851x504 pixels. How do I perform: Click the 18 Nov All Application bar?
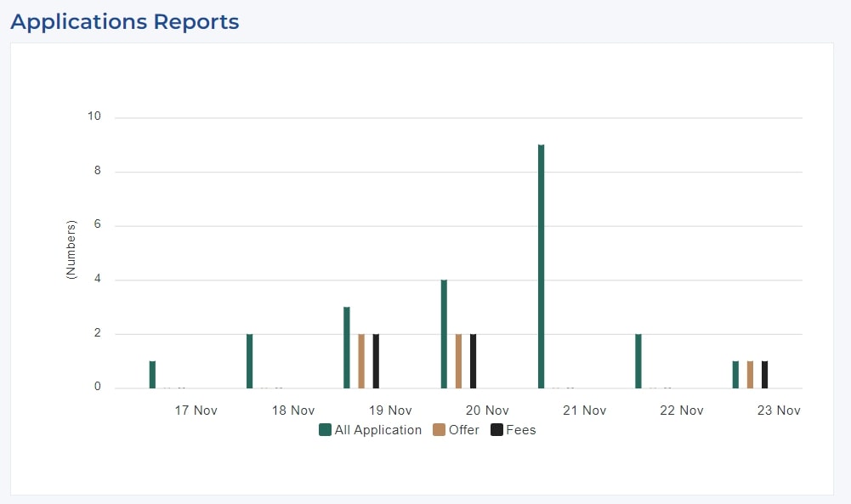tap(250, 361)
